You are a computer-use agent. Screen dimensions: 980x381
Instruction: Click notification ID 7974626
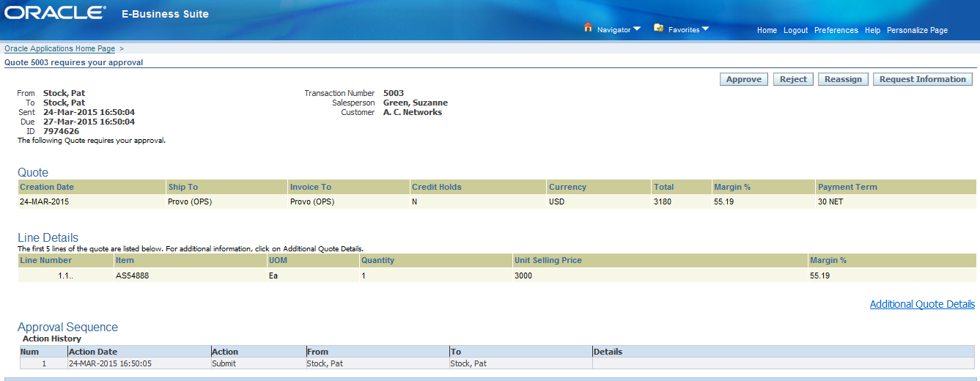[61, 131]
